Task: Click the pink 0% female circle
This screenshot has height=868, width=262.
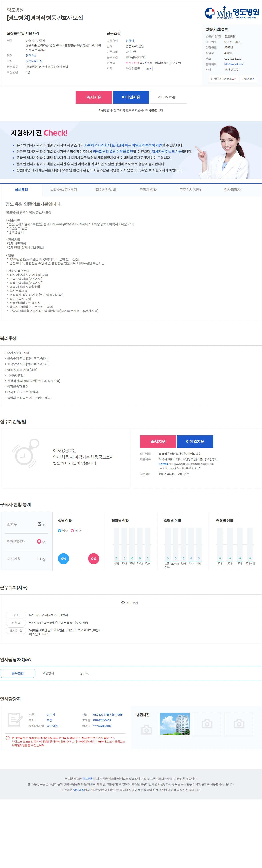Action: pos(94,558)
